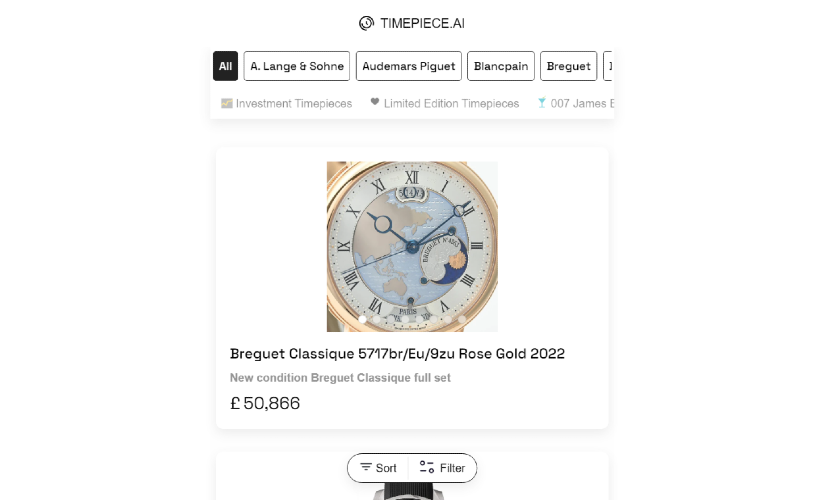This screenshot has height=500, width=836.
Task: Click the Filter sliders icon
Action: point(427,467)
